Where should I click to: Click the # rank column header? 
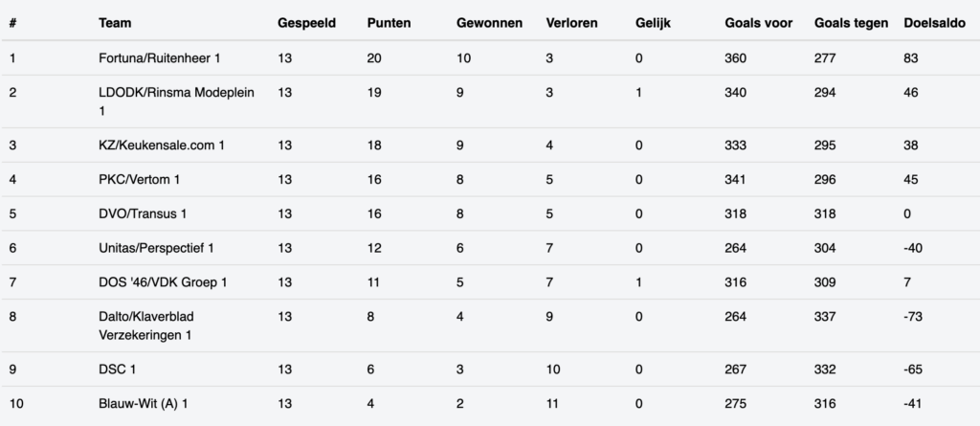[x=12, y=23]
